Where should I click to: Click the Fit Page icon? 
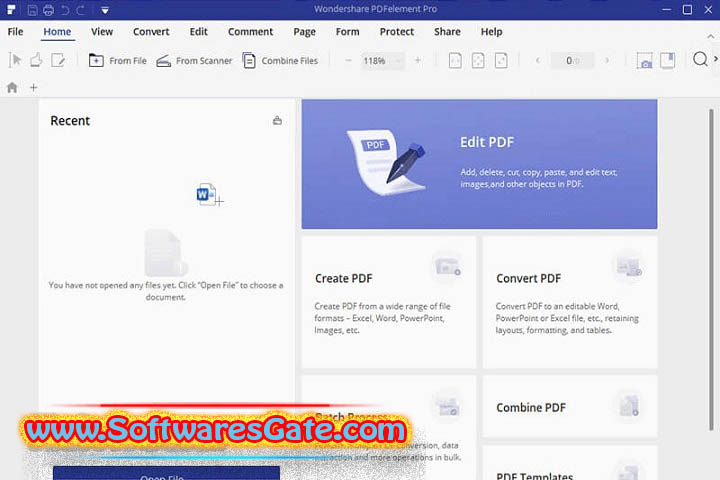478,61
